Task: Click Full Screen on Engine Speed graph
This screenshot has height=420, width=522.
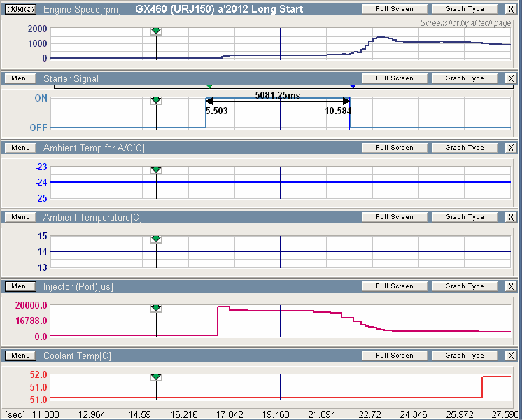Action: click(x=394, y=9)
